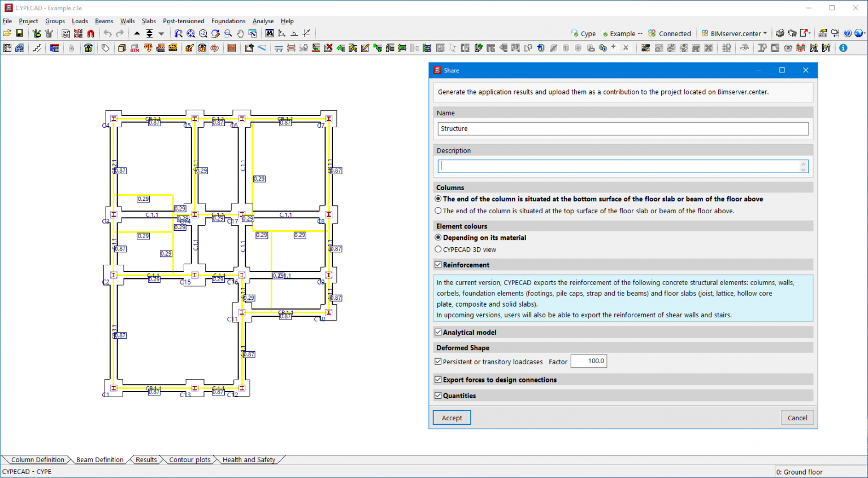Click the stairs icon in second toolbar
This screenshot has width=868, height=478.
(x=37, y=48)
